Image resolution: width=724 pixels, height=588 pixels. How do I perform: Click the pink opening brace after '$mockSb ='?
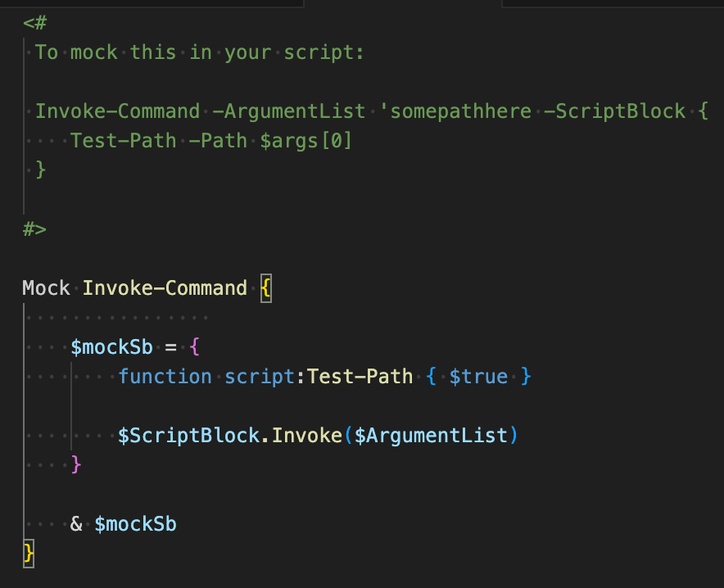click(x=194, y=347)
